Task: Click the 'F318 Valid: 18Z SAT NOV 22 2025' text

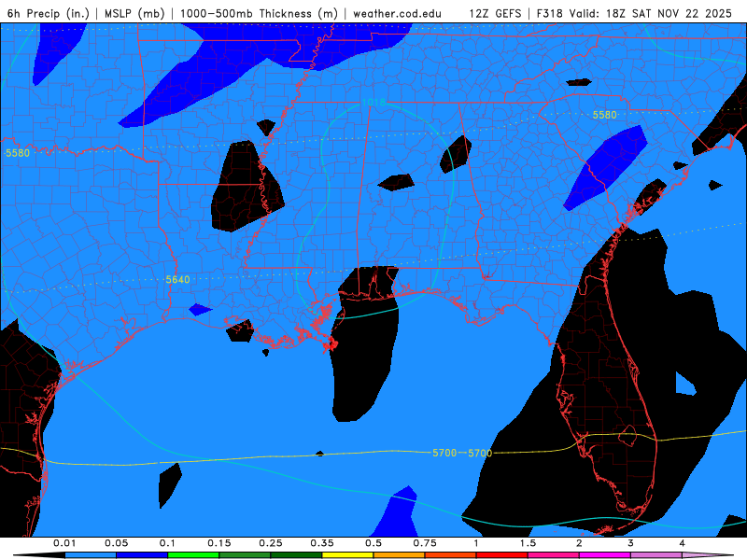Action: pyautogui.click(x=634, y=13)
